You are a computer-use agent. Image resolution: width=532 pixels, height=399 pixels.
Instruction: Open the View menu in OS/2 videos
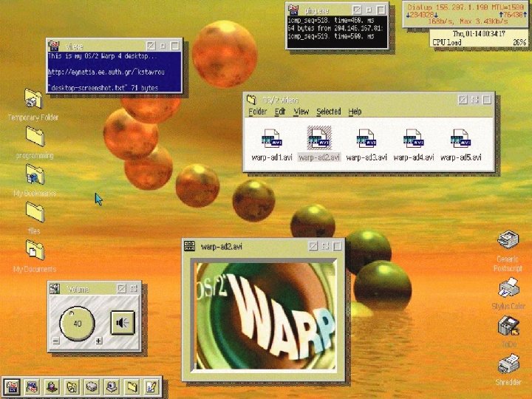click(301, 112)
